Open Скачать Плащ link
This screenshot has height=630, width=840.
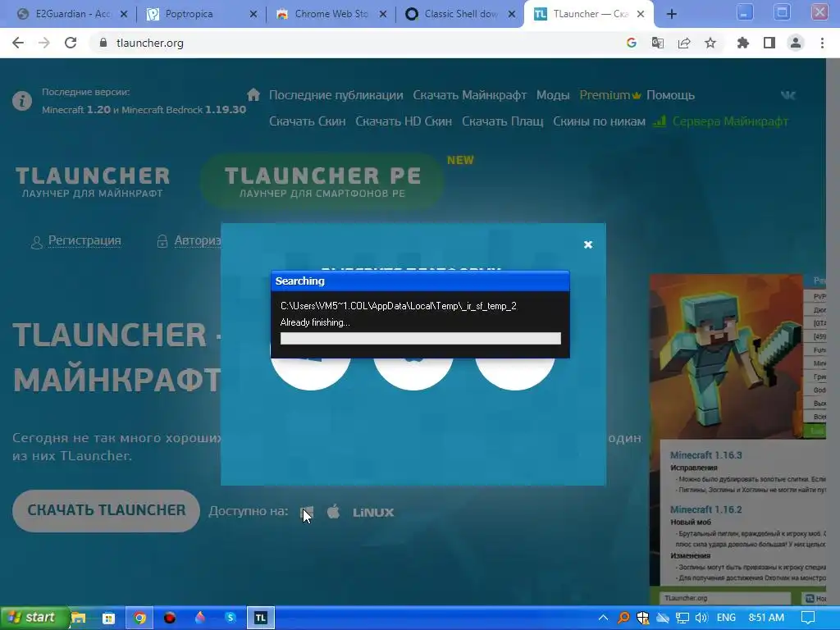503,121
